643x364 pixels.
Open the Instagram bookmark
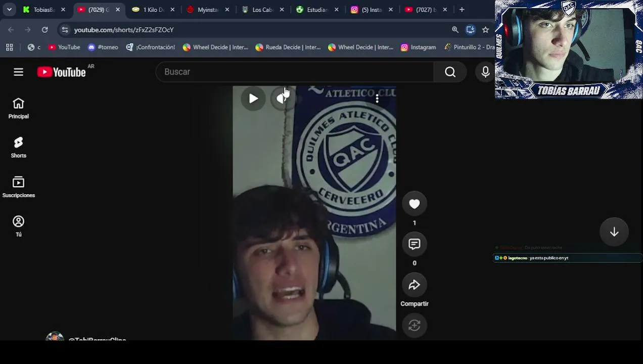click(418, 47)
